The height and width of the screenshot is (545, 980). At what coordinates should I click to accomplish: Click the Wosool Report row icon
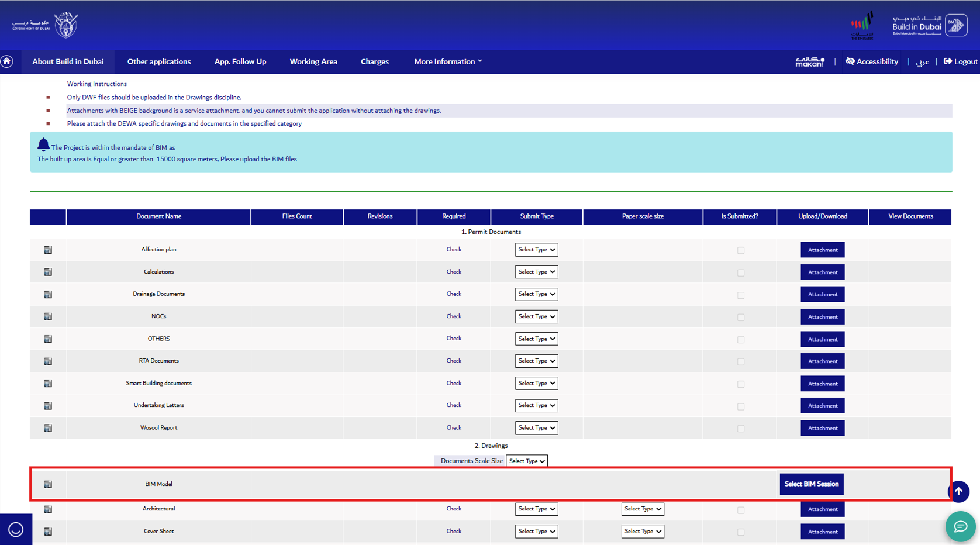coord(48,428)
